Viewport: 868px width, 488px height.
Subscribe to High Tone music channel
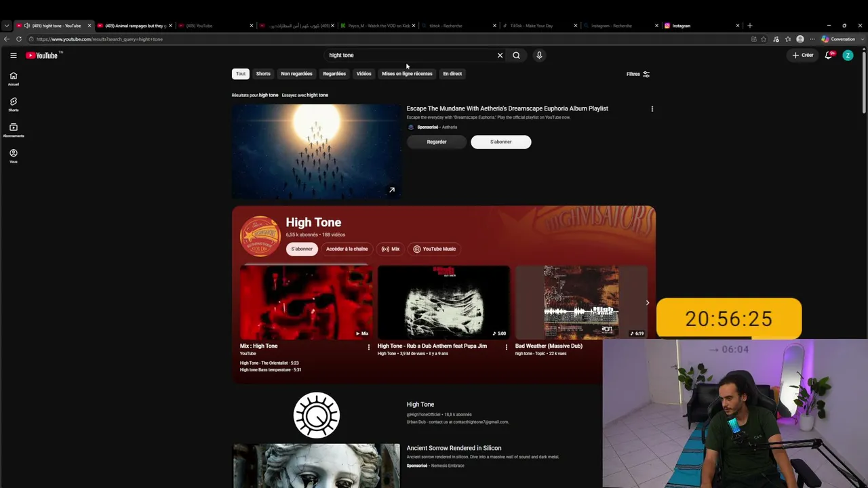pyautogui.click(x=302, y=249)
